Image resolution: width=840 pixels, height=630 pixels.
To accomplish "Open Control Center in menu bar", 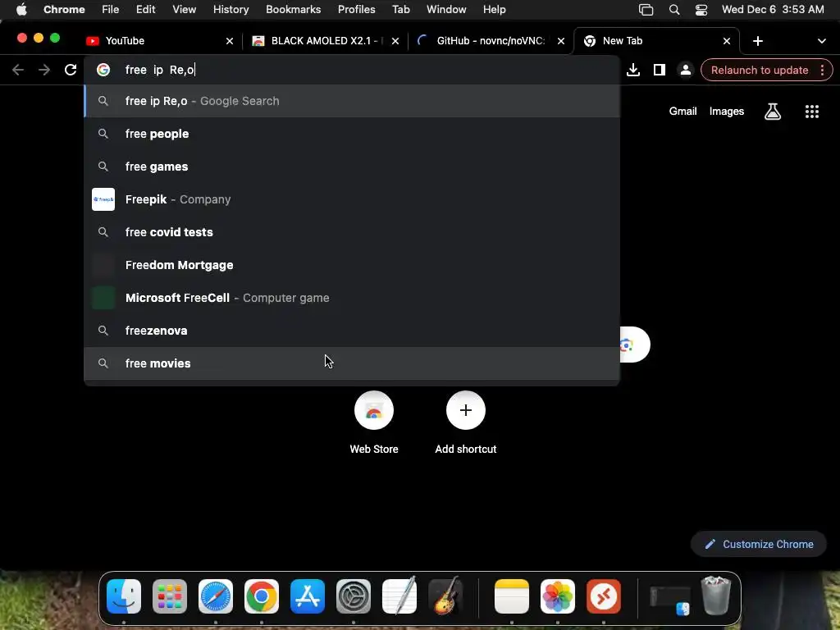I will (x=701, y=10).
